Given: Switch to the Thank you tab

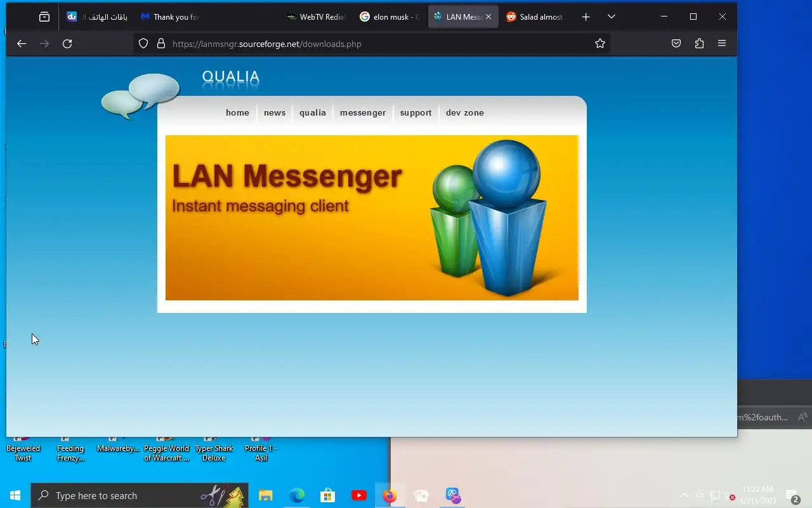Looking at the screenshot, I should click(171, 17).
